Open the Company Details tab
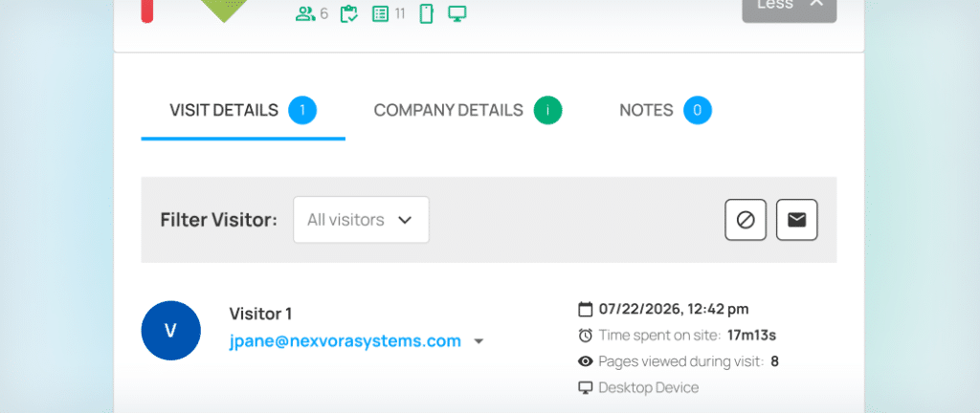 click(x=467, y=111)
